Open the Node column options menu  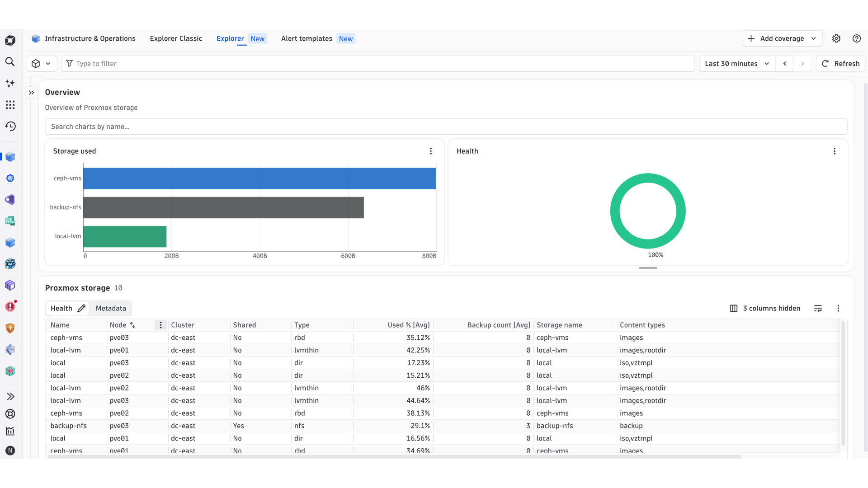(160, 325)
